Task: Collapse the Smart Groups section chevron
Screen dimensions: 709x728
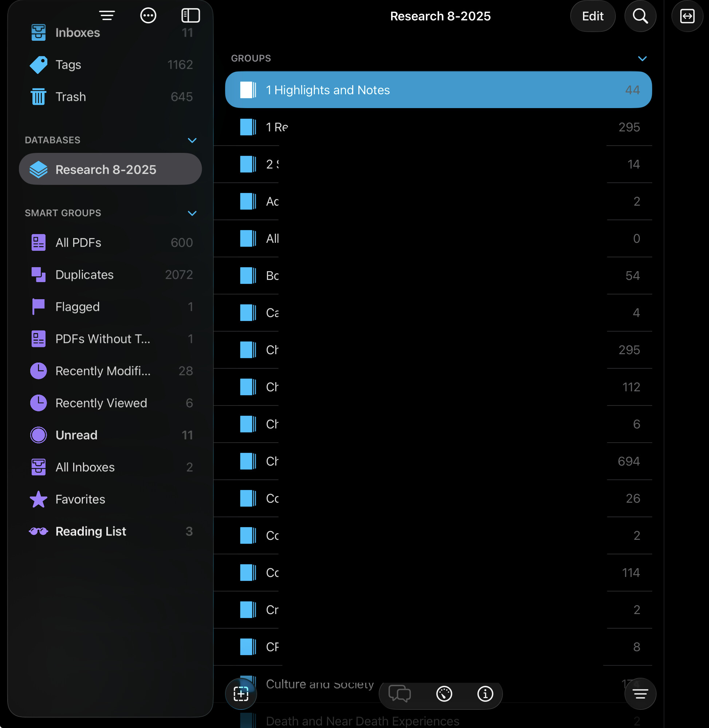Action: [x=192, y=213]
